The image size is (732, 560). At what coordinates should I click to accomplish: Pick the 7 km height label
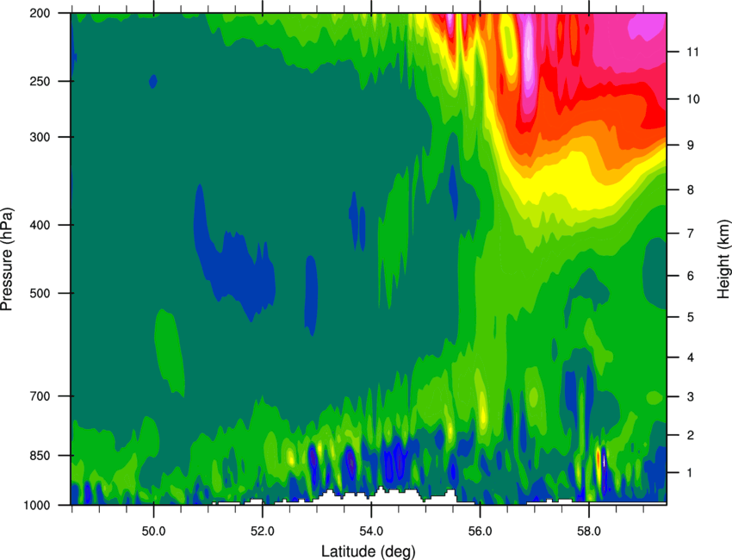click(691, 233)
